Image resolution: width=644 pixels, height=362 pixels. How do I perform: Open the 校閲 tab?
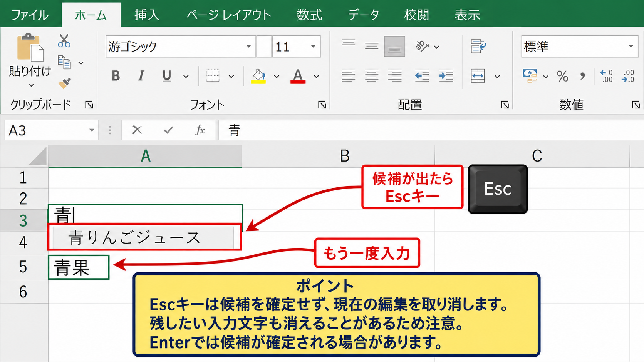click(416, 15)
